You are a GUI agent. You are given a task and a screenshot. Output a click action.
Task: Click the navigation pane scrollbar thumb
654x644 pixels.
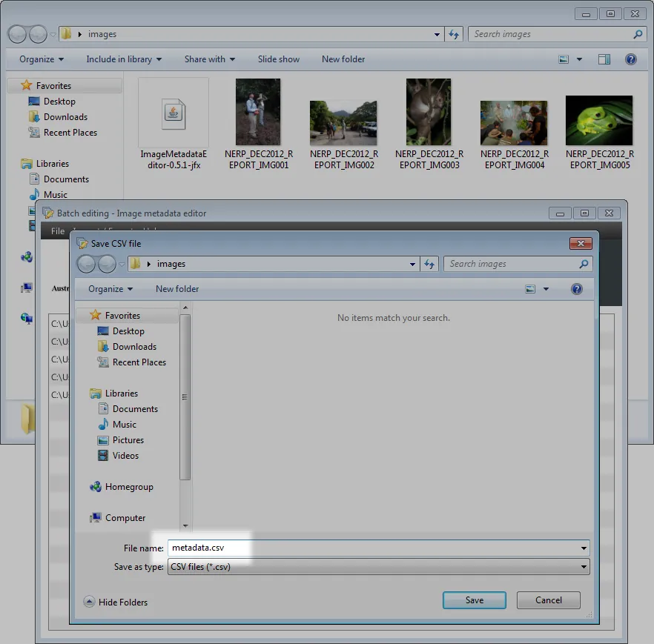(x=185, y=397)
